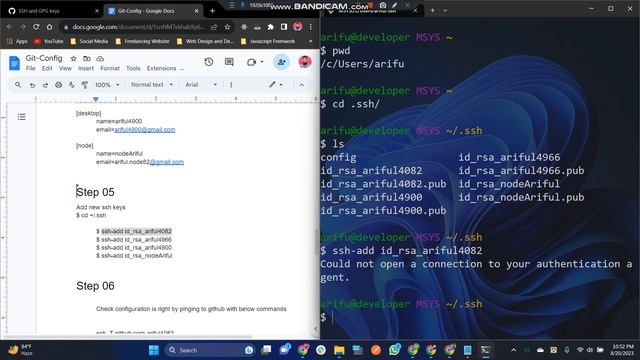640x360 pixels.
Task: Click the Step 05 heading
Action: tap(96, 192)
